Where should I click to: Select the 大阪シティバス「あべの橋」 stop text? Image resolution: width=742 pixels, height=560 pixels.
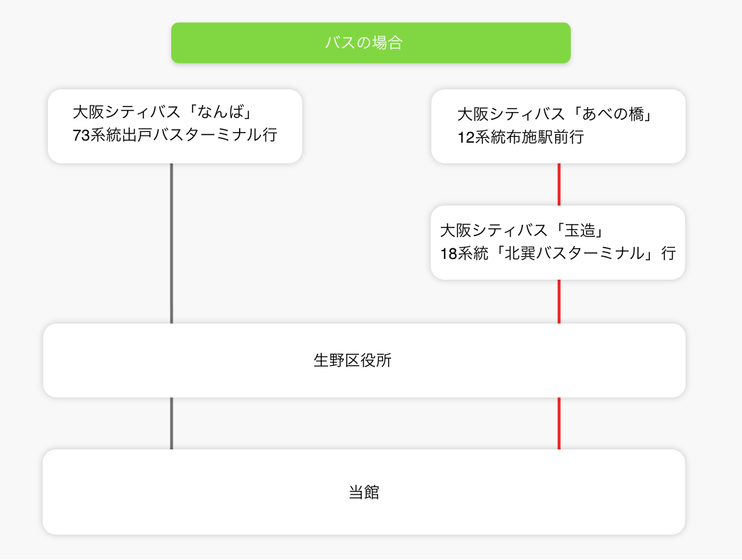coord(555,114)
